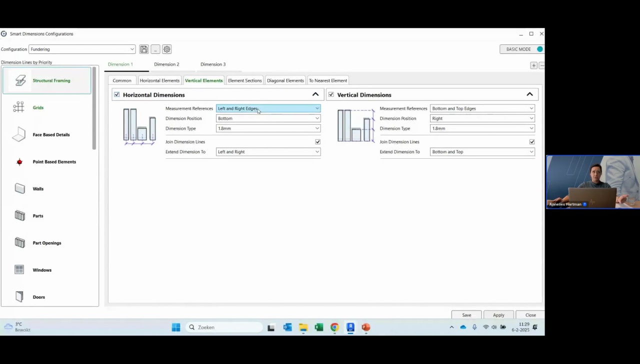Viewport: 640px width, 364px height.
Task: Open horizontal Measurement References dropdown
Action: click(x=268, y=108)
